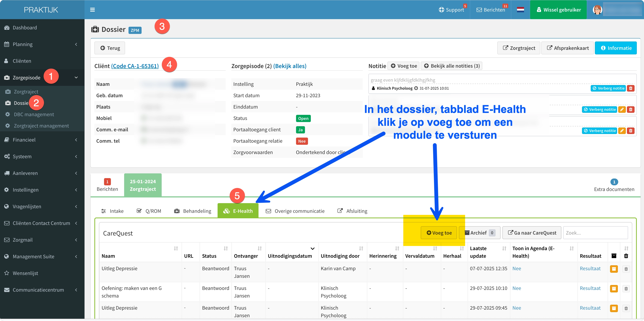Expand the Aanleveren sidebar menu
The width and height of the screenshot is (644, 321).
(42, 173)
